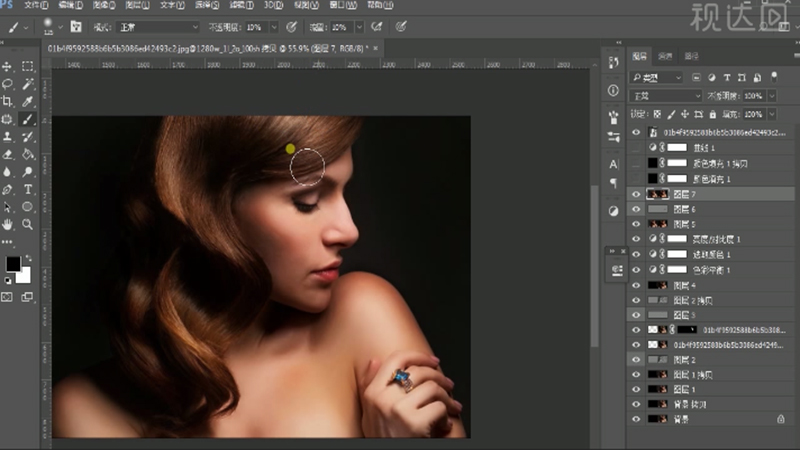Open the brush mode dropdown
Image resolution: width=800 pixels, height=450 pixels.
click(158, 27)
